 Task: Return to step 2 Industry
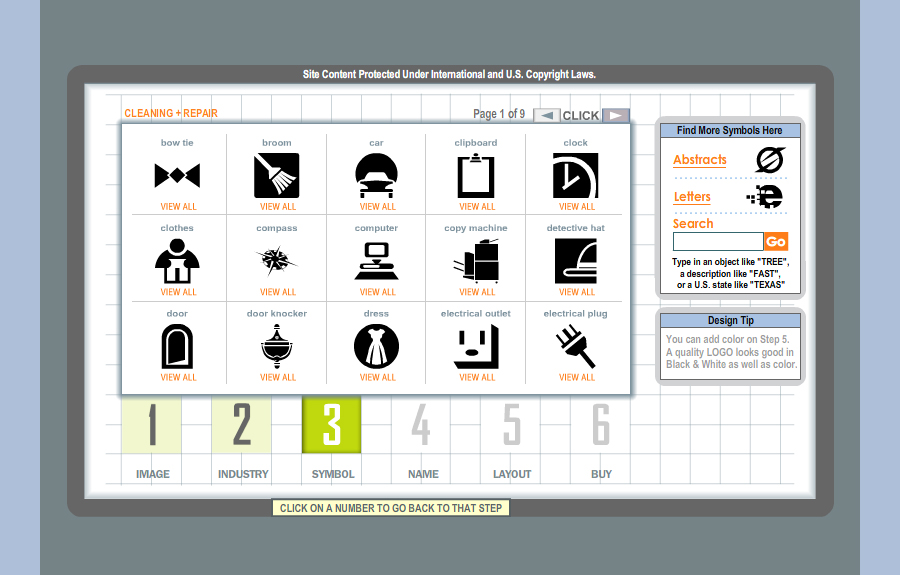[242, 425]
